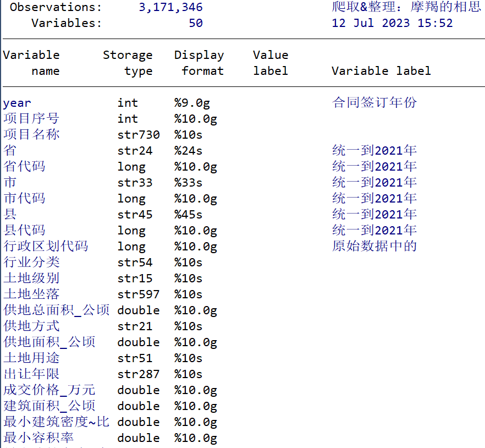Click the variable 行政区划代码
Viewport: 485px width, 448px height.
(46, 246)
